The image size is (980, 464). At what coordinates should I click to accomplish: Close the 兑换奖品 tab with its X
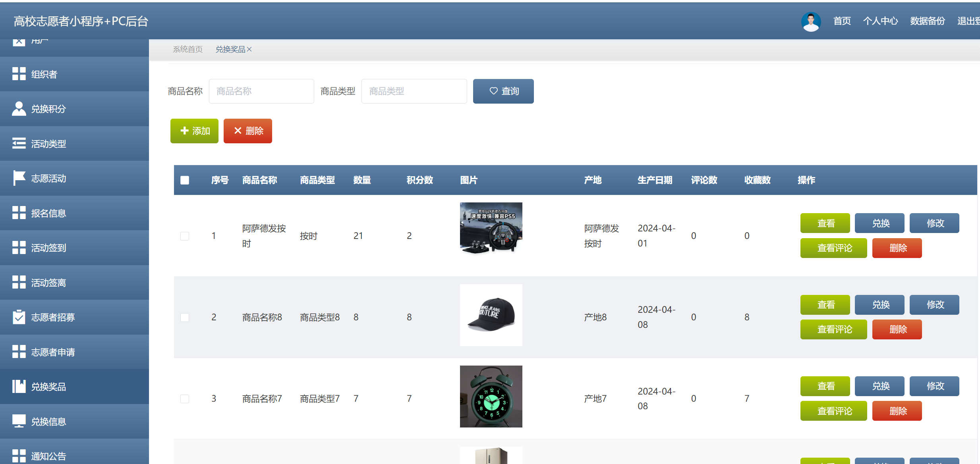pos(249,49)
